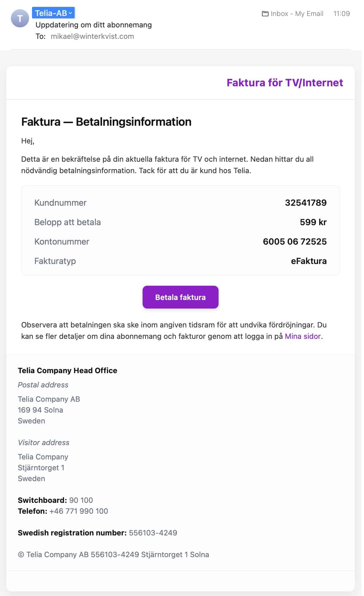Viewport: 364px width, 596px height.
Task: Click the Inbox folder icon
Action: pyautogui.click(x=265, y=14)
